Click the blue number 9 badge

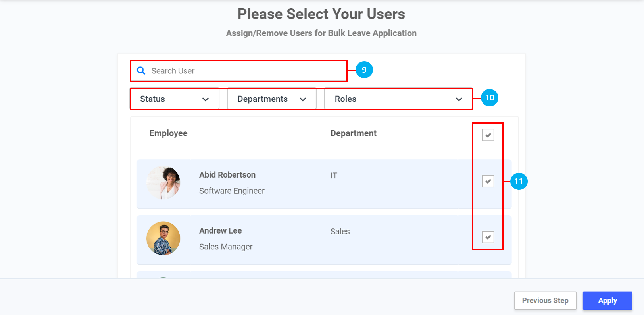[364, 70]
